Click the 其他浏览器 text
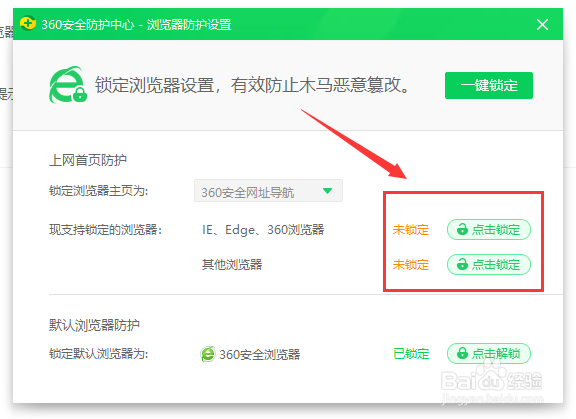Image resolution: width=576 pixels, height=419 pixels. (232, 265)
